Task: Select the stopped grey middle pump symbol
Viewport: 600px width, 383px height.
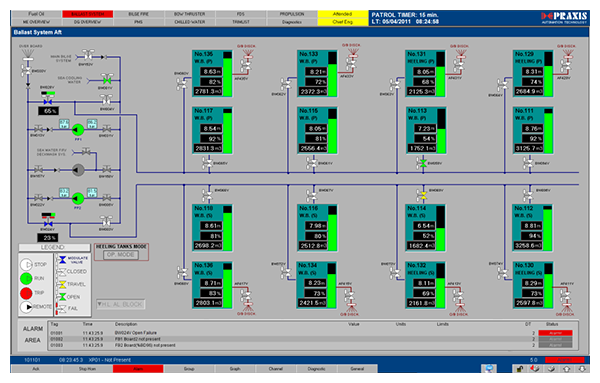Action: (x=78, y=169)
